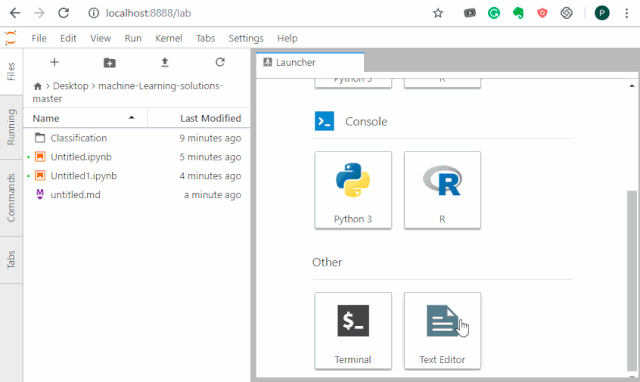
Task: Click the Console section icon
Action: coord(324,121)
